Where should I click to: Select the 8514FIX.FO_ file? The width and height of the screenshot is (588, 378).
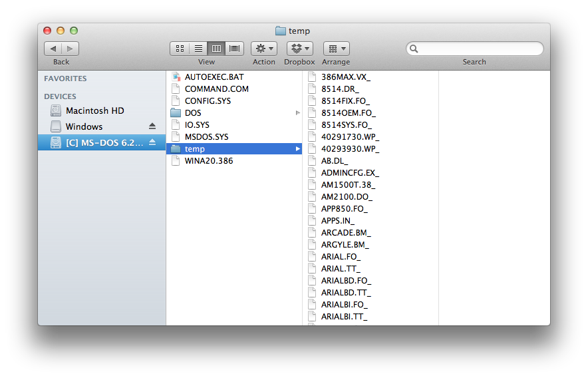(x=370, y=101)
